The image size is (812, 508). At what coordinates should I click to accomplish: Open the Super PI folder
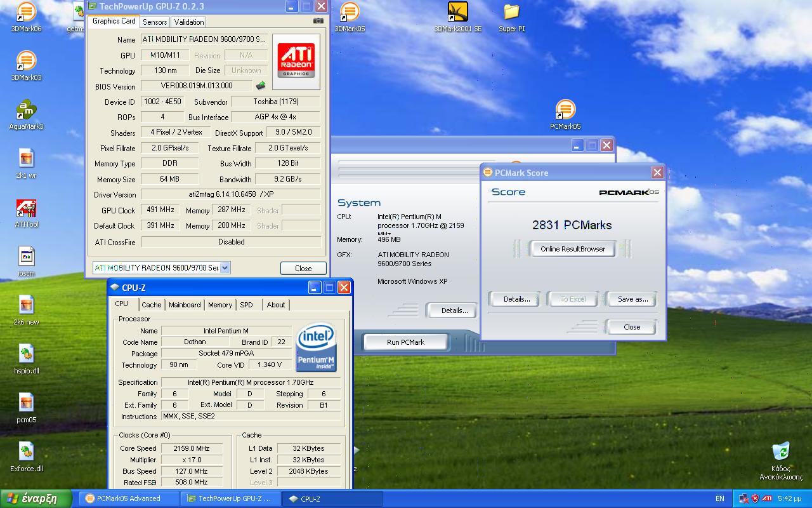tap(511, 17)
